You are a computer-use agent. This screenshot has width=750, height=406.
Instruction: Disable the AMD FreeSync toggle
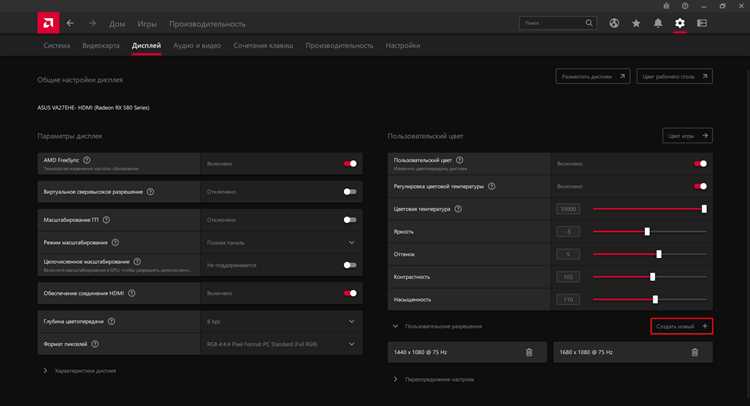[350, 164]
